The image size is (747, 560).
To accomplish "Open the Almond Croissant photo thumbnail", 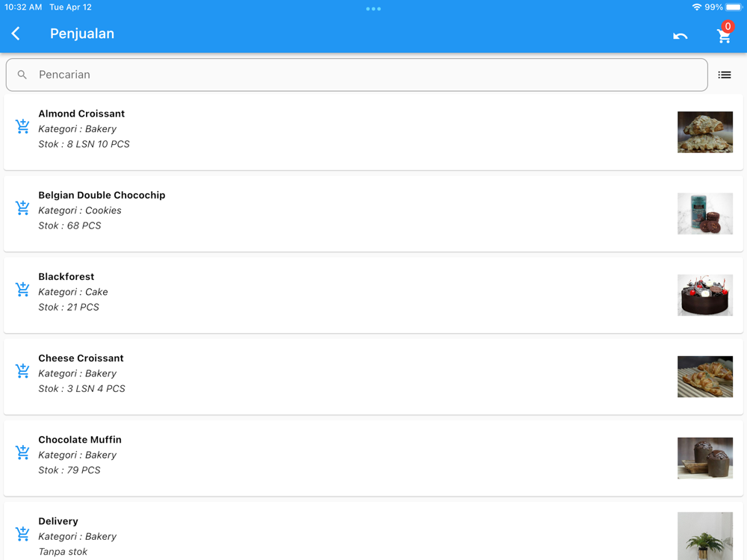I will (x=705, y=132).
